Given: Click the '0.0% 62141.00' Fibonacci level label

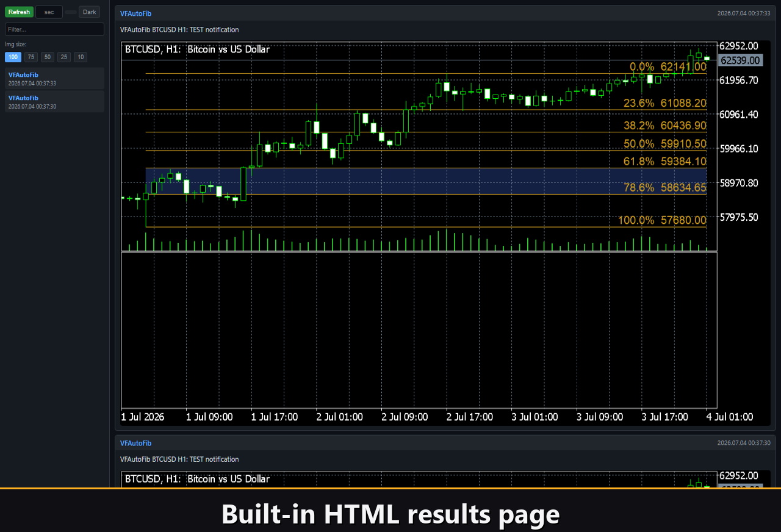Looking at the screenshot, I should (x=668, y=66).
